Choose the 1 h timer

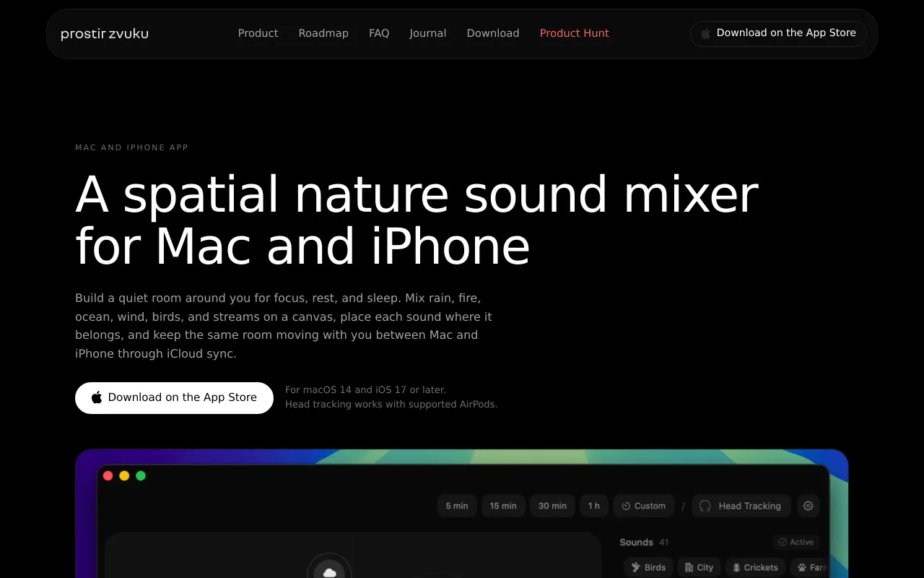(x=594, y=506)
